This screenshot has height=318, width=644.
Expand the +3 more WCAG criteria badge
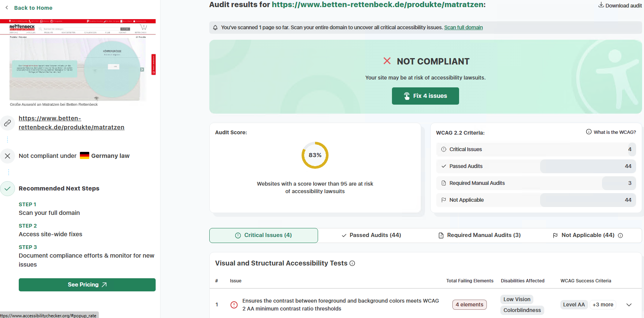click(603, 304)
